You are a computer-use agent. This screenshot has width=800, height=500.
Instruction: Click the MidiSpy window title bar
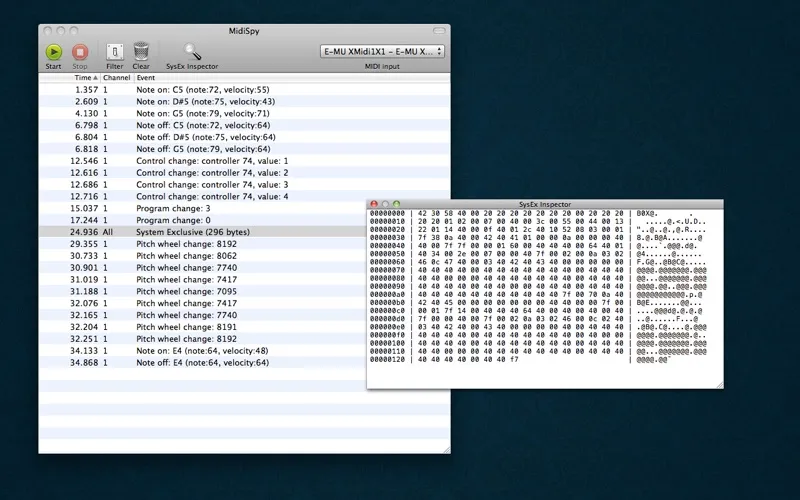[x=244, y=31]
